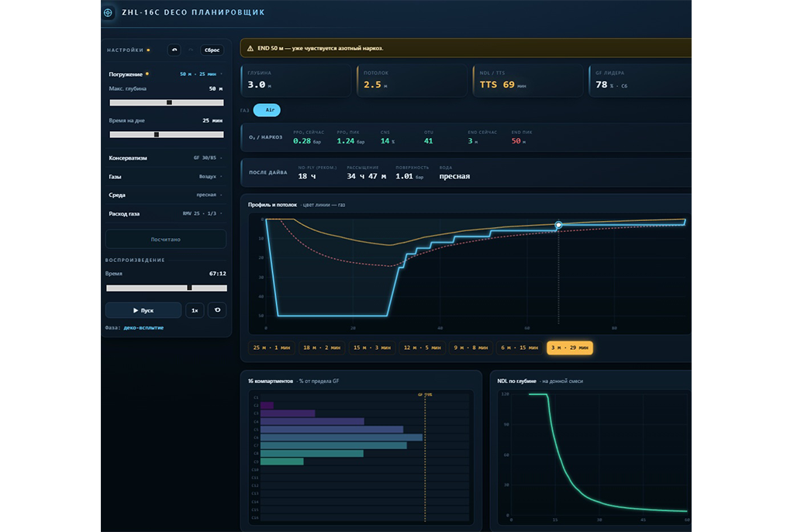The width and height of the screenshot is (794, 532).
Task: Select the 12 м · 5 мин stop chip
Action: click(x=422, y=347)
